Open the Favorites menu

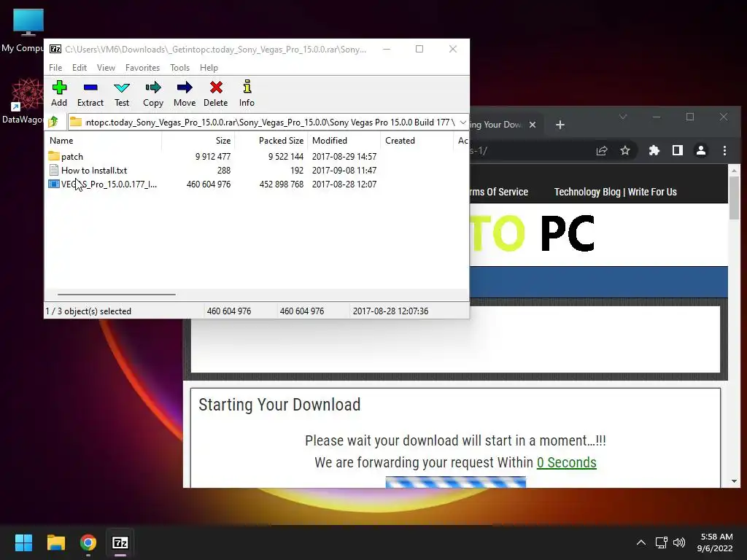tap(142, 68)
